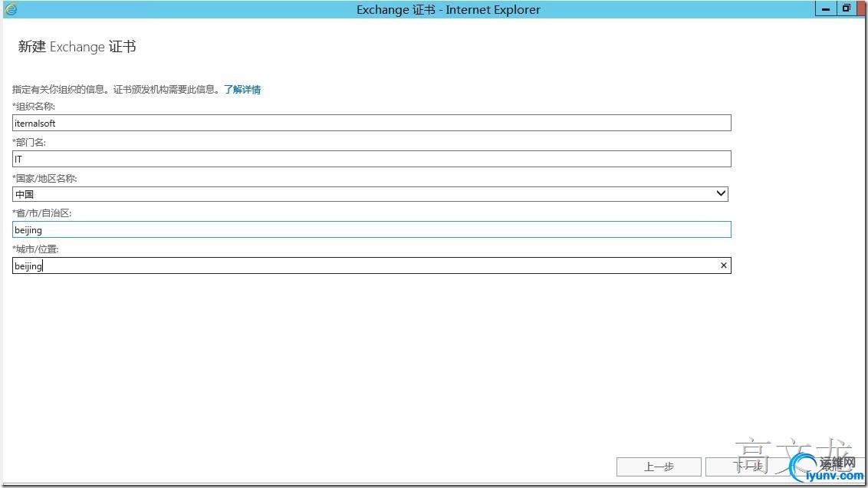868x488 pixels.
Task: Open the 国家/地区名称 dropdown showing 中国
Action: pos(370,194)
